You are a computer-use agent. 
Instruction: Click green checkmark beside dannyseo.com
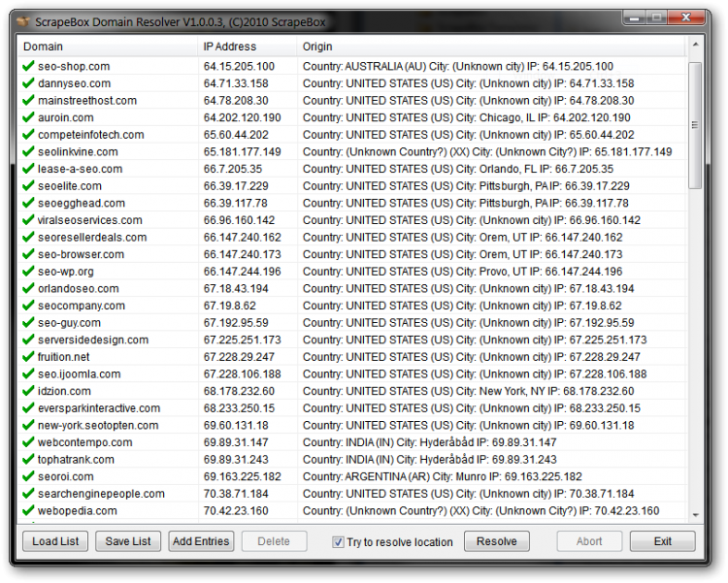click(28, 83)
